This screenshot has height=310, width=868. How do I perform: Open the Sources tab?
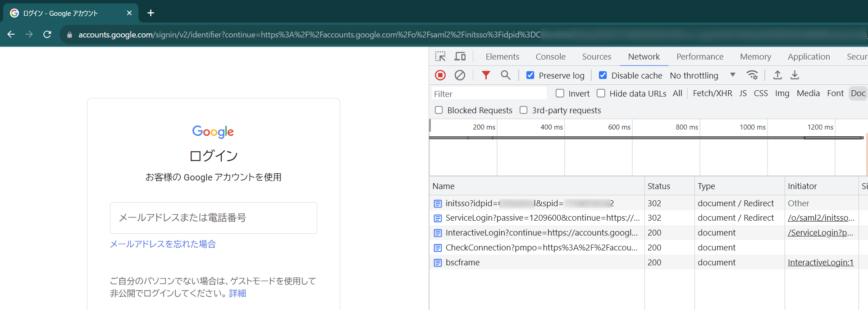[597, 56]
